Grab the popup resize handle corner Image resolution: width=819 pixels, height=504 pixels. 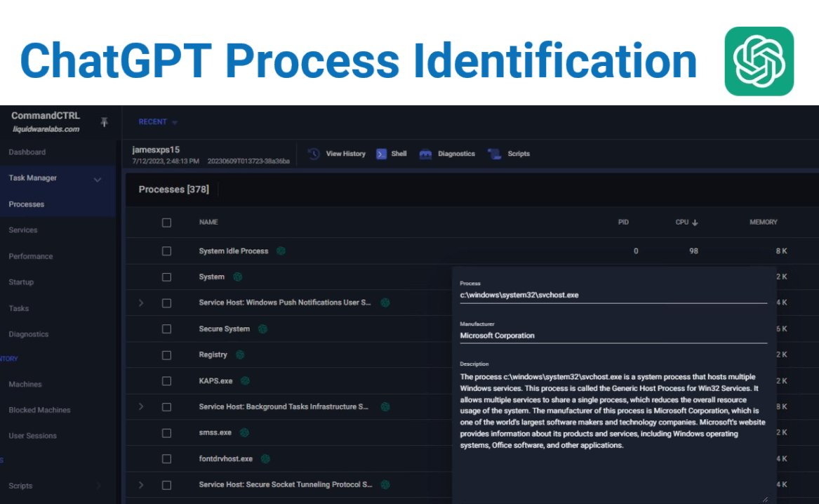(x=765, y=500)
